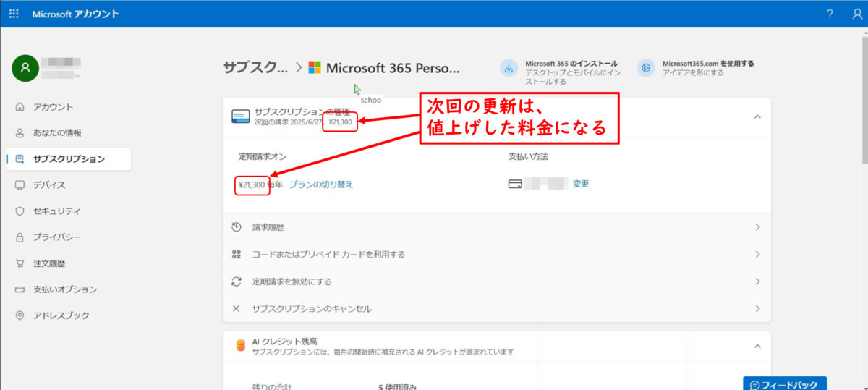
Task: Click the Microsoft 365 Perso... page title
Action: click(x=393, y=68)
